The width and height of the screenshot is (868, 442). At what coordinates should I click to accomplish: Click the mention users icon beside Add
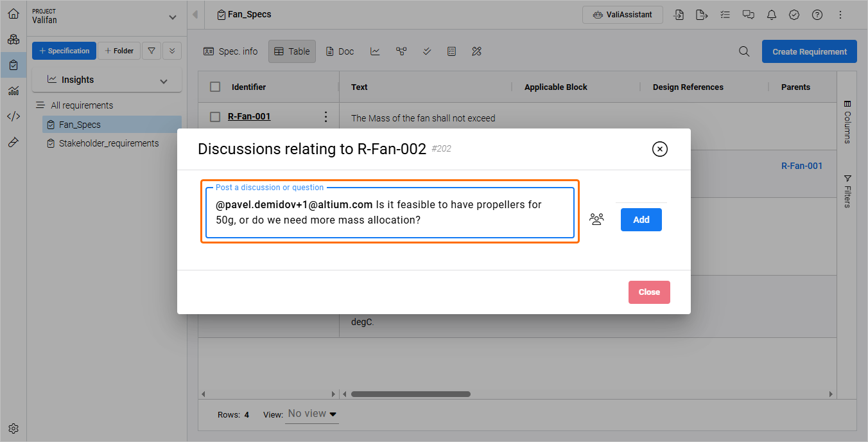(x=596, y=220)
